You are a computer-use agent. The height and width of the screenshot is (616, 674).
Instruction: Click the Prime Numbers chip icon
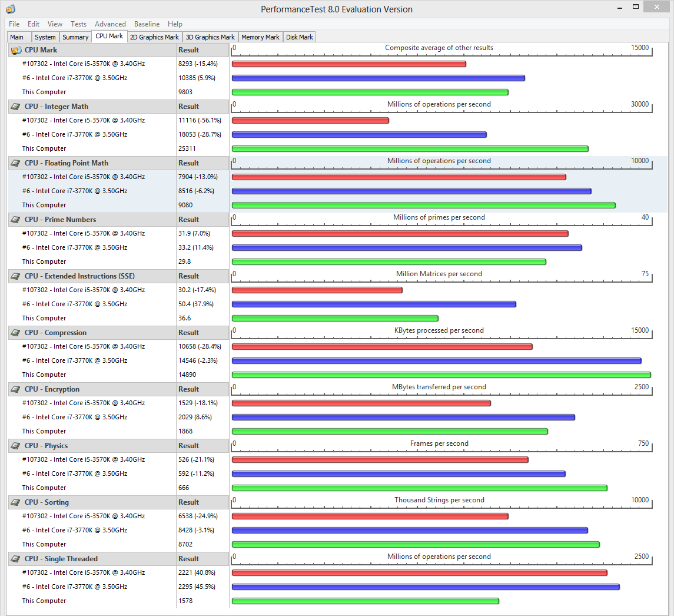pyautogui.click(x=15, y=220)
